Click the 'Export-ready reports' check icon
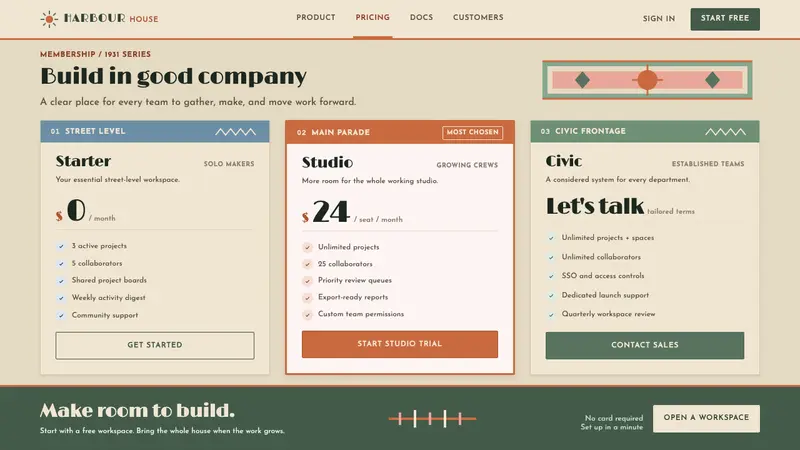Viewport: 800px width, 450px height. click(307, 298)
